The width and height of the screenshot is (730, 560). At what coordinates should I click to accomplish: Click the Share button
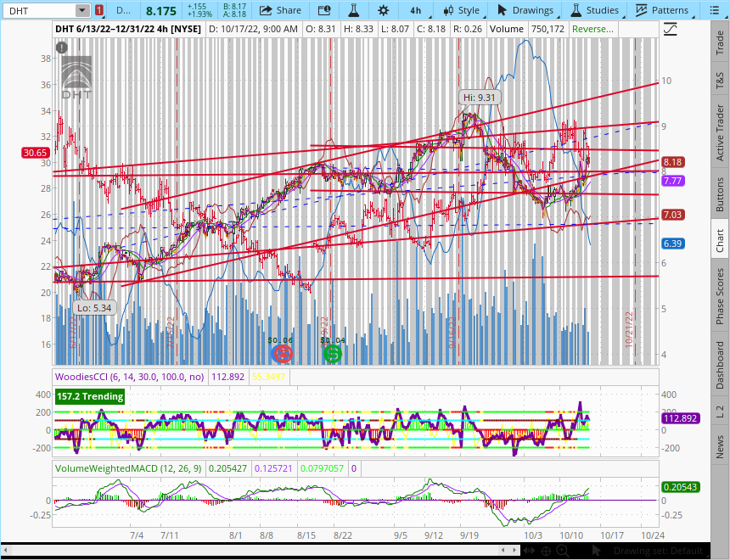point(280,10)
